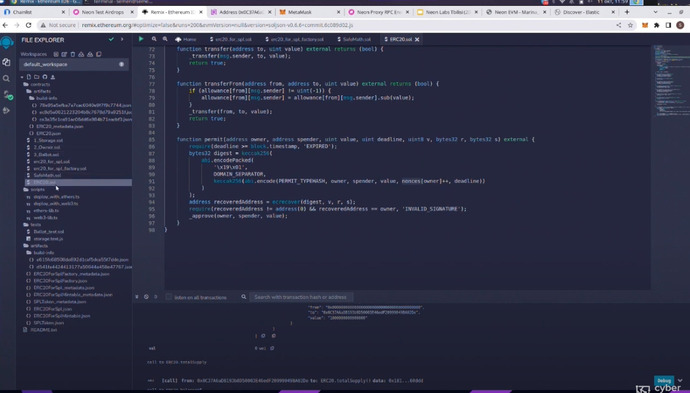This screenshot has width=690, height=393.
Task: Click the create new folder icon
Action: [37, 77]
